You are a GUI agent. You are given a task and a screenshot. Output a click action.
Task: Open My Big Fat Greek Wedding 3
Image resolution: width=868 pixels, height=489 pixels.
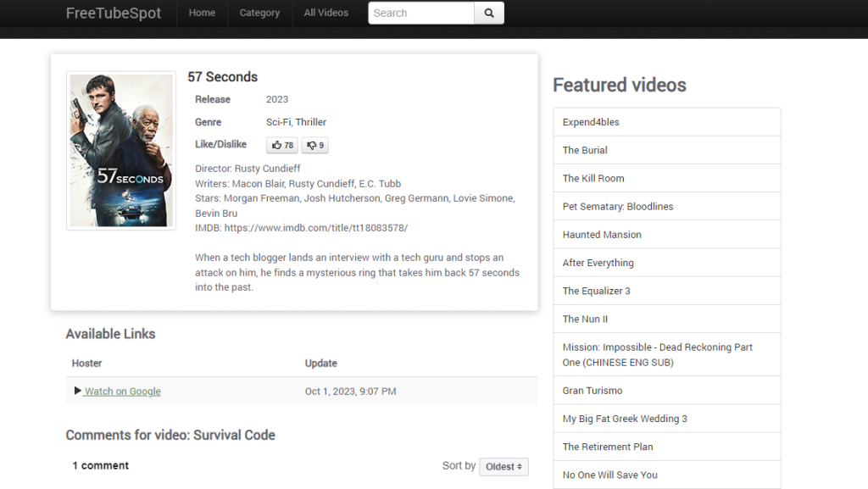667,419
